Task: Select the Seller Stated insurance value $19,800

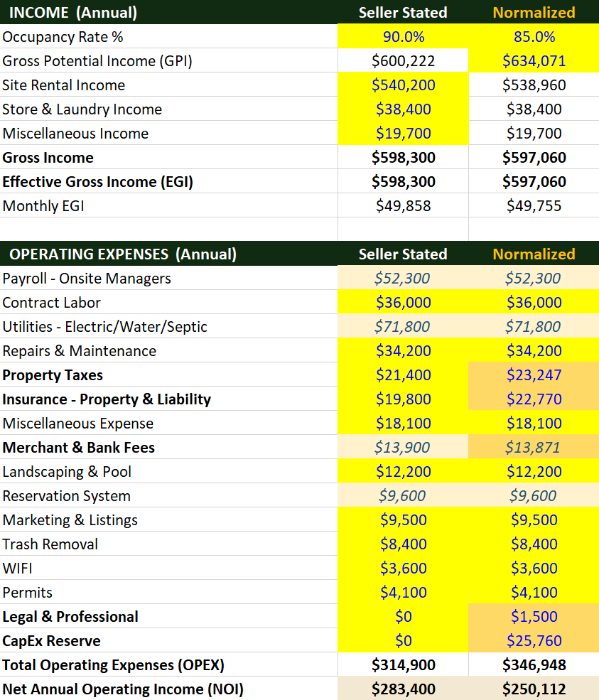Action: click(x=403, y=399)
